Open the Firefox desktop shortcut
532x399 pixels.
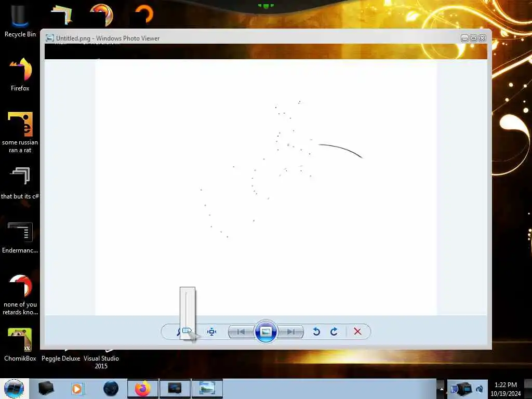click(20, 74)
